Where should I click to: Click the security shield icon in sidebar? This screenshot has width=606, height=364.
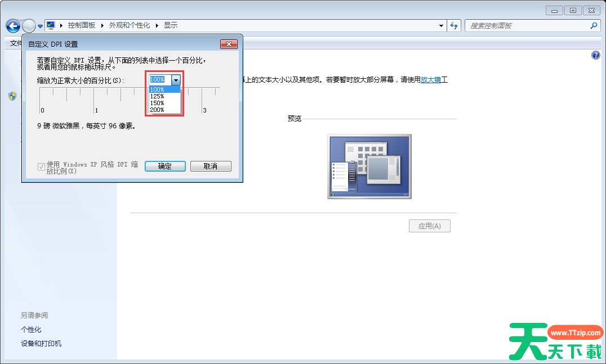[12, 96]
